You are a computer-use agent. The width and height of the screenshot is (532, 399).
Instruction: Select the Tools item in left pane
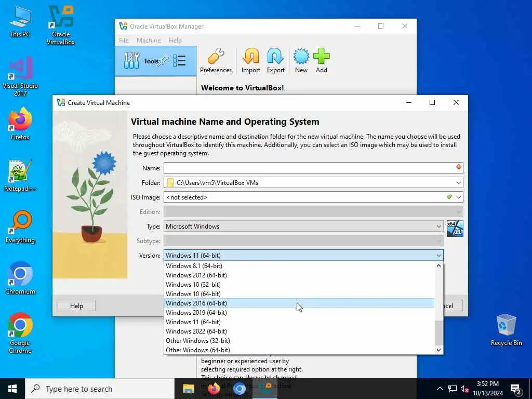coord(156,61)
